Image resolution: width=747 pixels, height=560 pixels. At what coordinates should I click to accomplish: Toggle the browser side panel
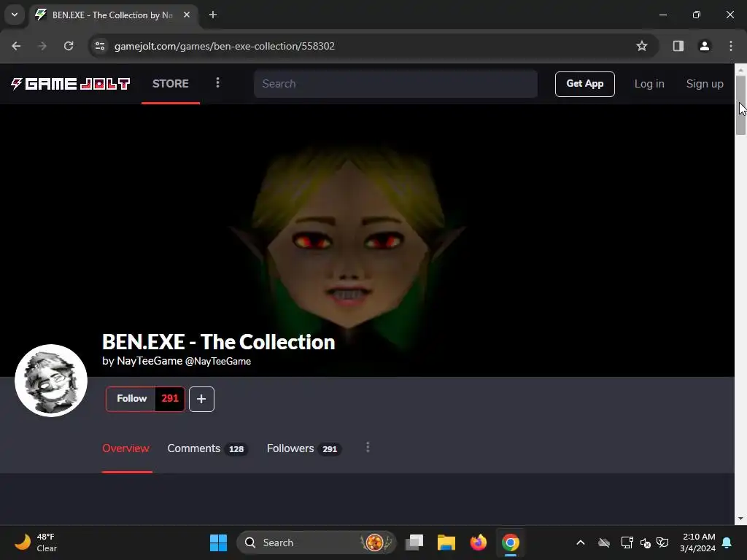pyautogui.click(x=678, y=46)
